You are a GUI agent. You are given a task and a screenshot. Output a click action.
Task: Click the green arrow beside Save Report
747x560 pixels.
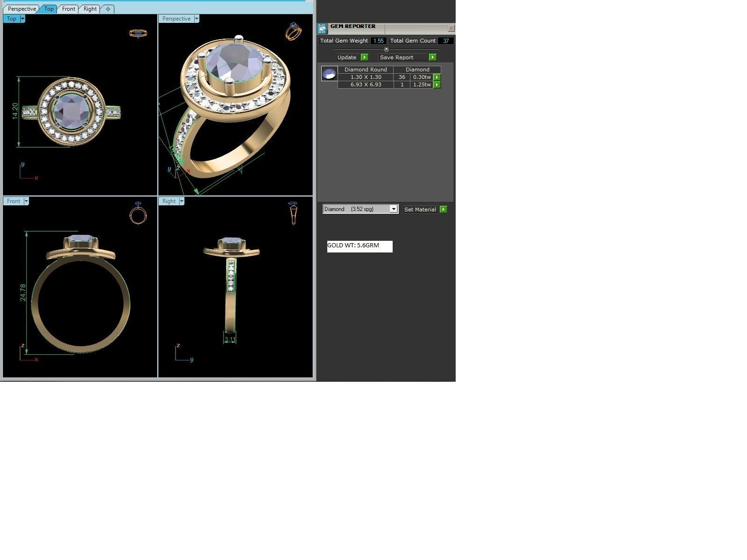point(433,57)
